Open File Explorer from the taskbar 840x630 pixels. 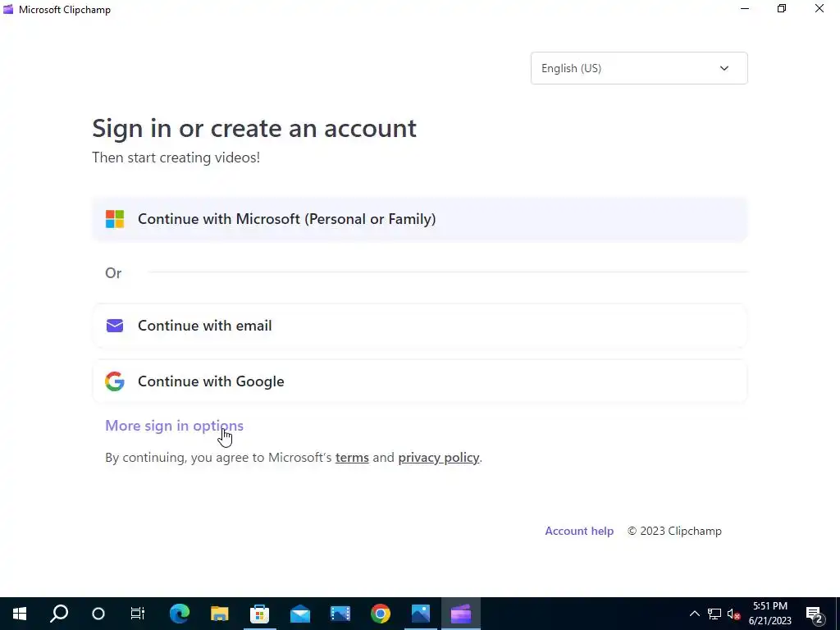coord(220,614)
